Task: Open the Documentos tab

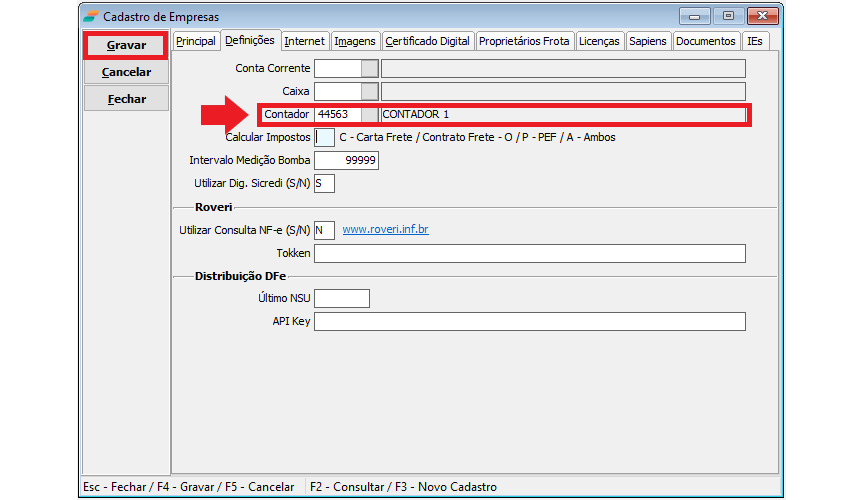Action: [706, 41]
